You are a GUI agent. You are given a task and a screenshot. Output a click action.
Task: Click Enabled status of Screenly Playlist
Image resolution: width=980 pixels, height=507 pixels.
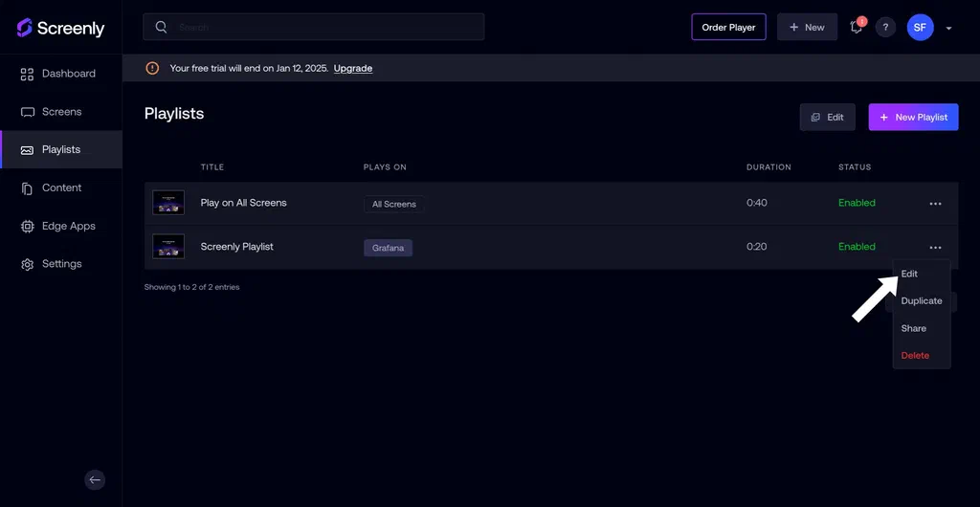coord(857,246)
